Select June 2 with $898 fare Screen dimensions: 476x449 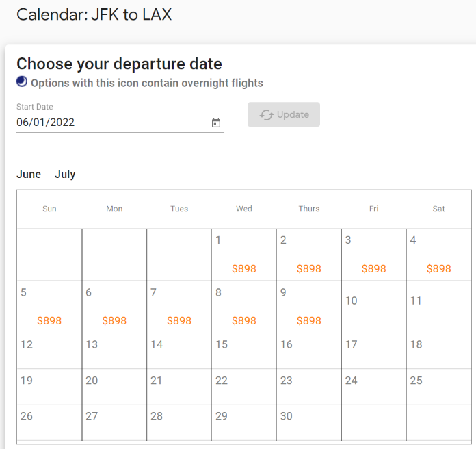coord(309,255)
